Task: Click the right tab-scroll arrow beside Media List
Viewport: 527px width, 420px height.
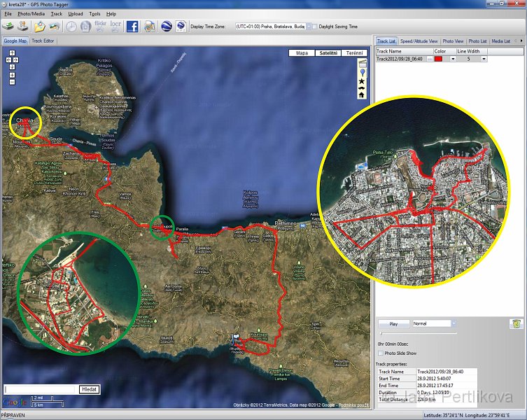Action: tap(521, 41)
